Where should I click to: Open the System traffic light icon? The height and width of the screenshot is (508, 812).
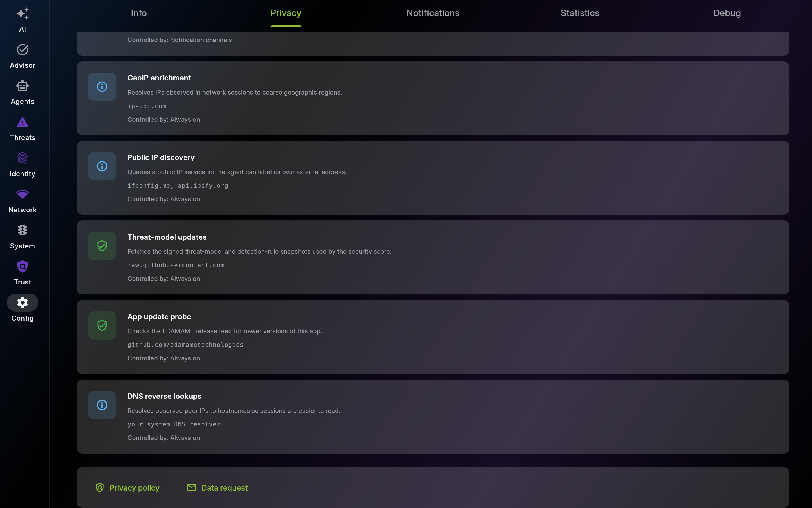(x=23, y=231)
